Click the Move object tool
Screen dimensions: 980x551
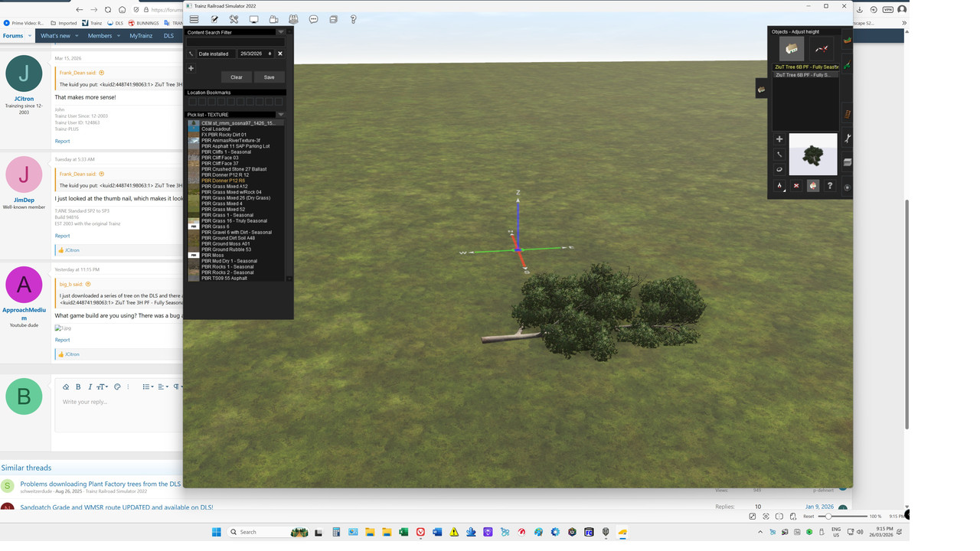click(x=779, y=155)
